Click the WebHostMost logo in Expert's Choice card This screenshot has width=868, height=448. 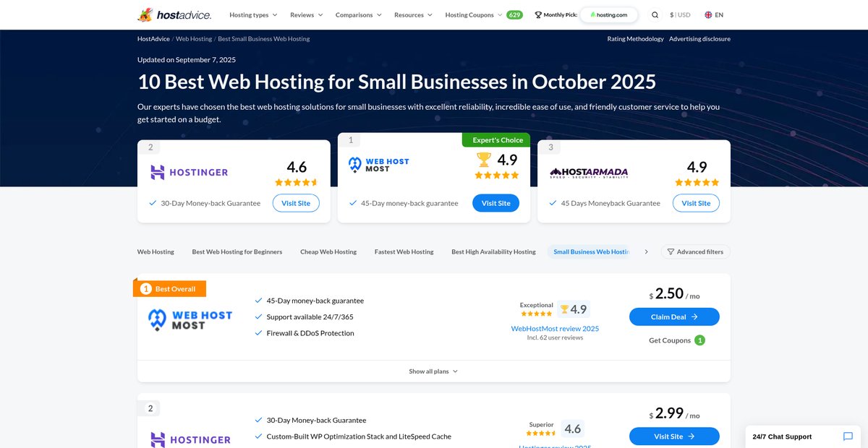tap(378, 165)
